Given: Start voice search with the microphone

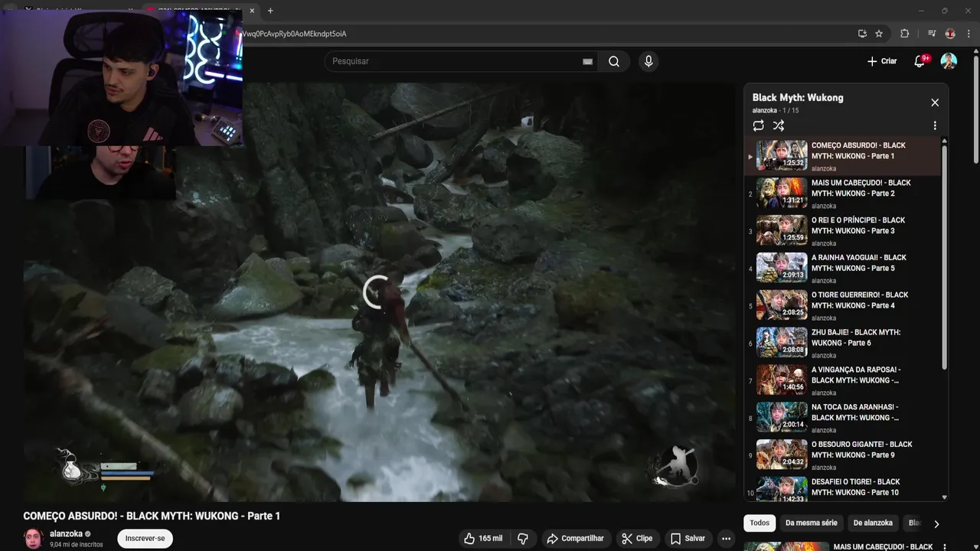Looking at the screenshot, I should [x=648, y=61].
